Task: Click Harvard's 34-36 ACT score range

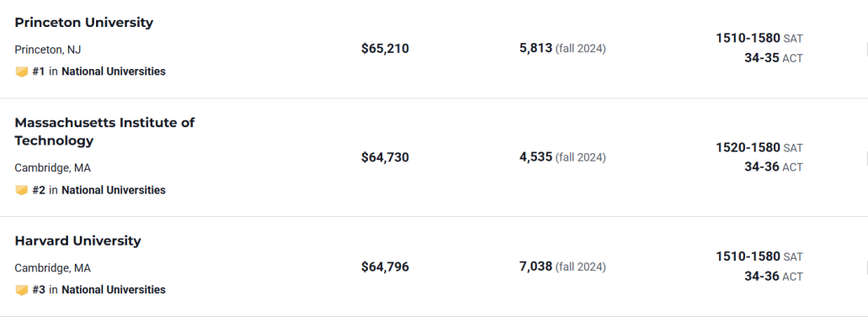Action: [762, 276]
